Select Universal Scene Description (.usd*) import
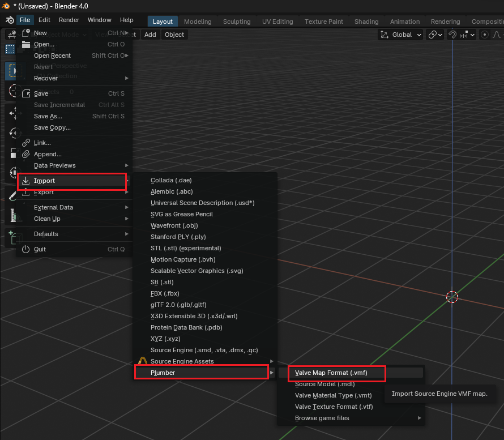 pyautogui.click(x=205, y=203)
